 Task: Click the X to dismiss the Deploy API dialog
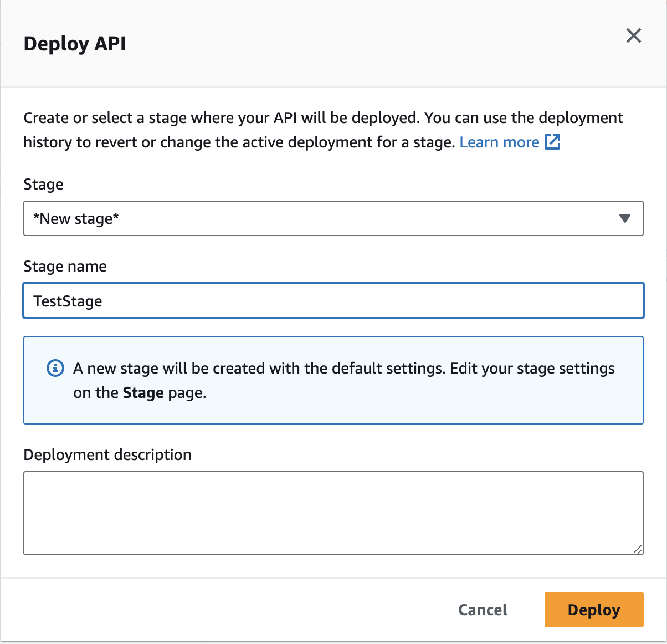tap(633, 35)
